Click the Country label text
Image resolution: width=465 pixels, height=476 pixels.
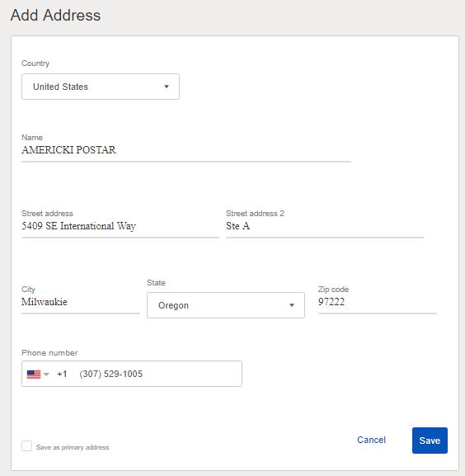(x=35, y=64)
